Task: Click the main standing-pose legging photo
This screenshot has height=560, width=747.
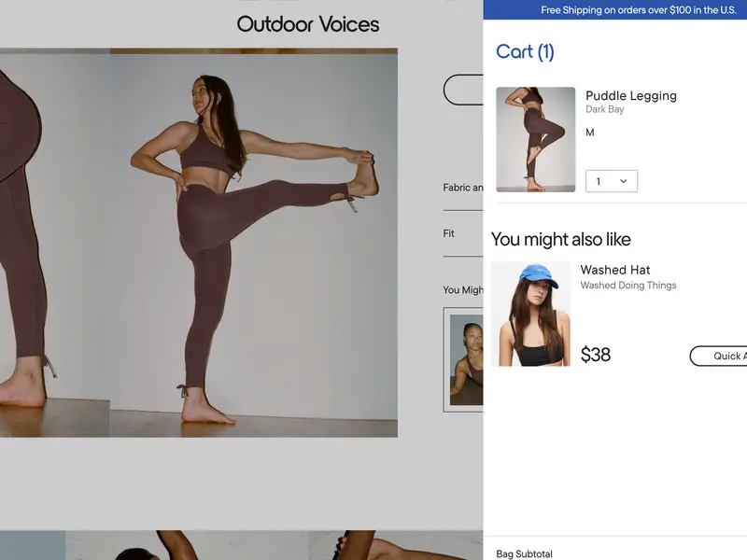Action: pos(254,243)
